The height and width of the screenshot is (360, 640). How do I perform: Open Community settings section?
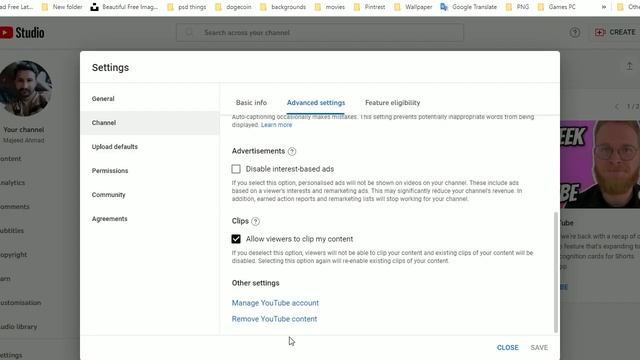pos(150,195)
